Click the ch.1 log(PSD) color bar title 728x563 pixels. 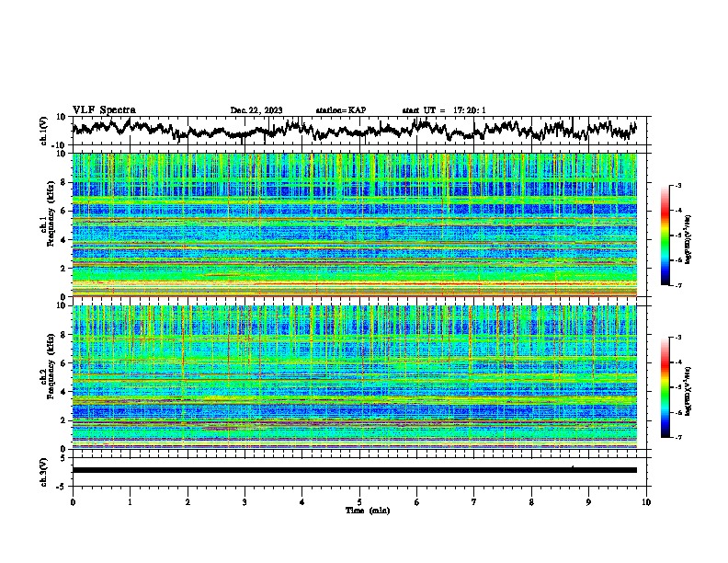click(688, 239)
